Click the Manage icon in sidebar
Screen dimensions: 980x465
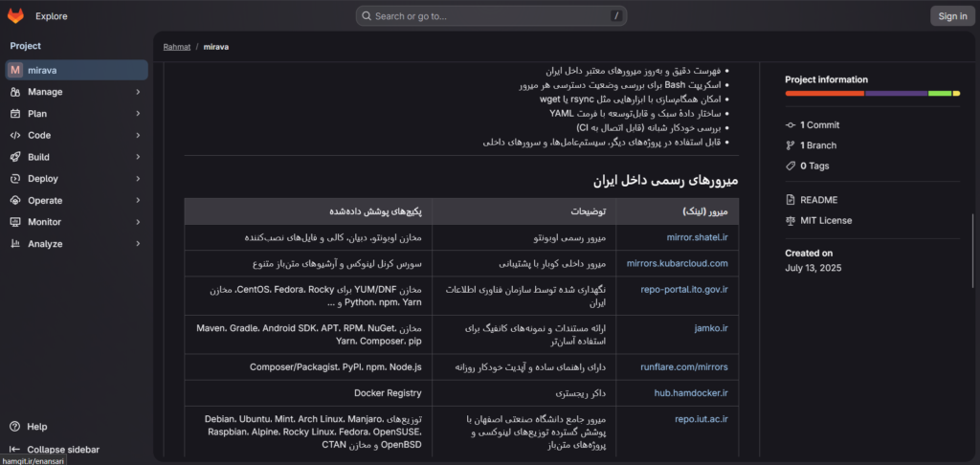(15, 92)
